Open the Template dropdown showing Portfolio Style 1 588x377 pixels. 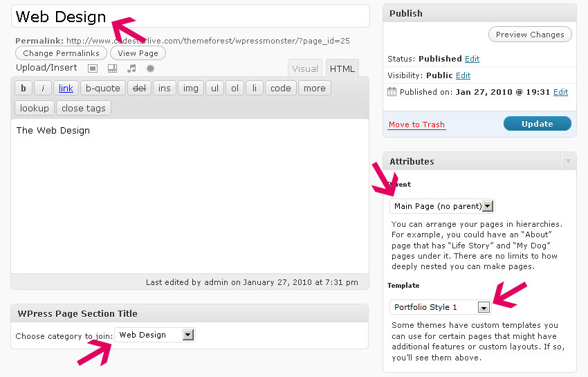[484, 307]
